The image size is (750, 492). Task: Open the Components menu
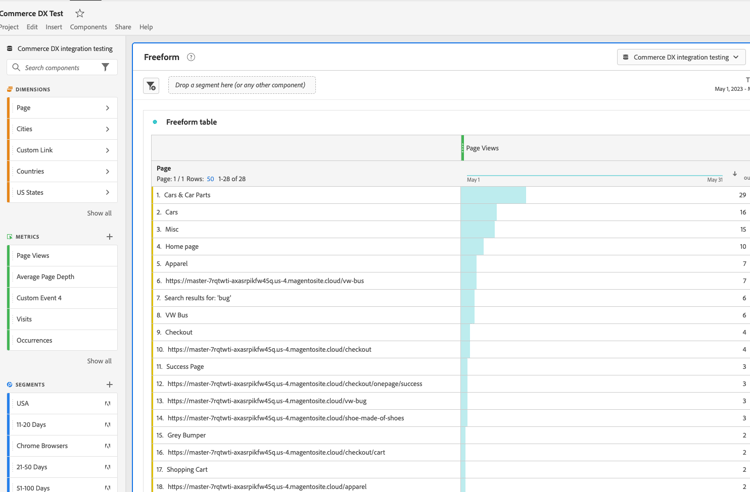coord(88,27)
